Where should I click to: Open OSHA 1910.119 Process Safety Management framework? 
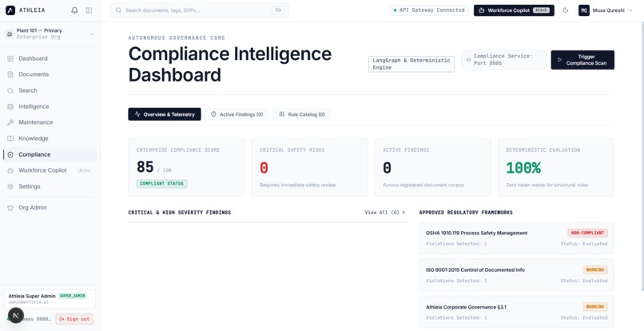point(517,238)
